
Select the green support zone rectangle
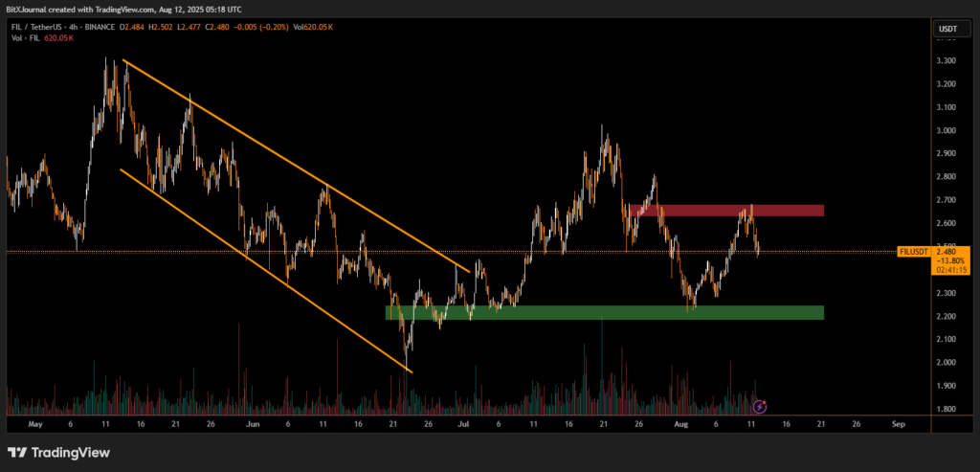pos(603,312)
